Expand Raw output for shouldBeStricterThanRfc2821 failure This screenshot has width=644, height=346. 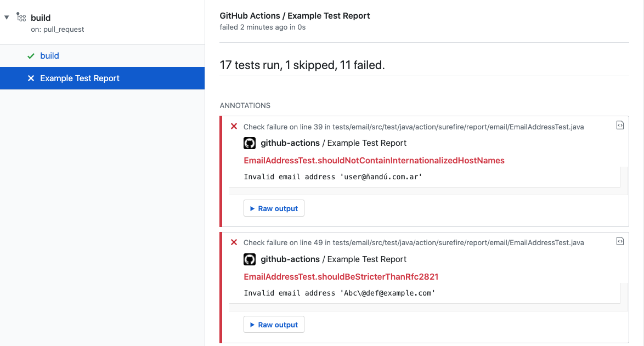274,325
